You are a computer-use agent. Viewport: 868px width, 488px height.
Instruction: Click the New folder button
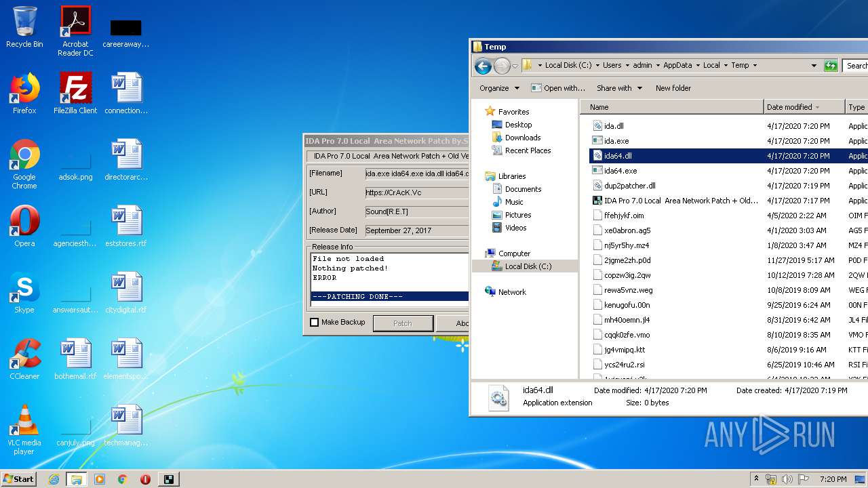pyautogui.click(x=673, y=88)
